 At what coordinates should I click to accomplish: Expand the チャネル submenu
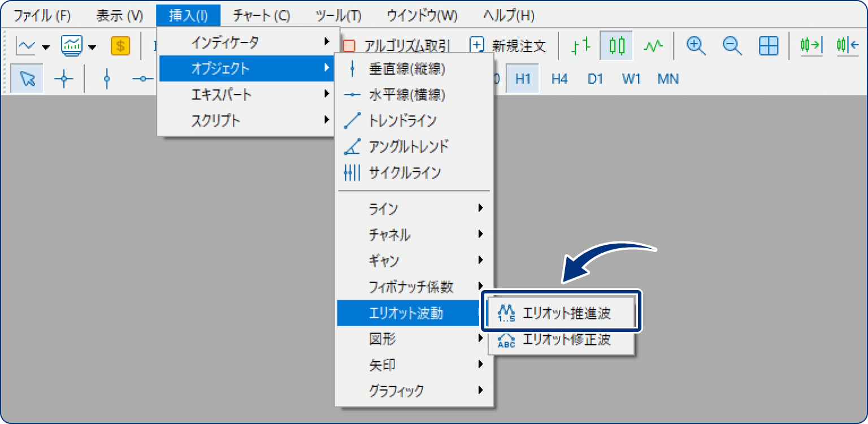(414, 235)
